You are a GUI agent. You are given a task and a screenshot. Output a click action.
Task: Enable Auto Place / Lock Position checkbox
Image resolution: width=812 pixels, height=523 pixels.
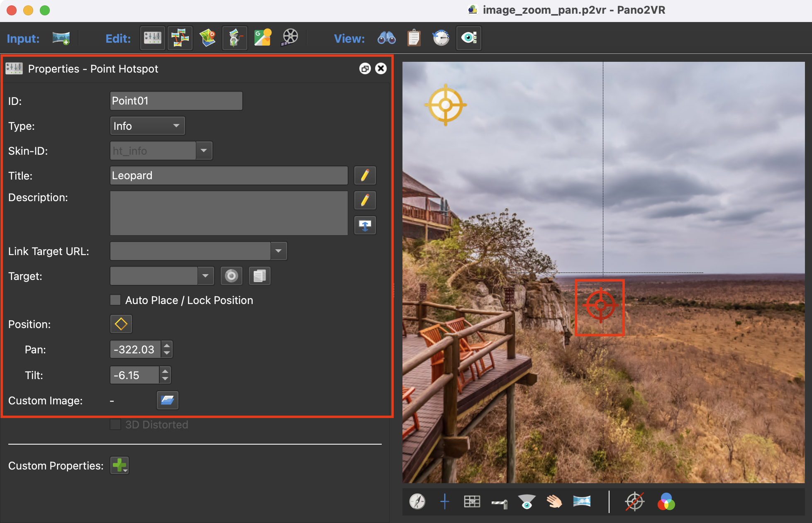pyautogui.click(x=115, y=300)
